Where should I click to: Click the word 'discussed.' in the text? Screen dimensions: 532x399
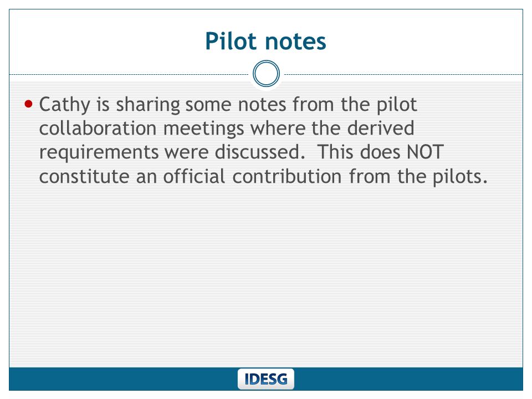click(260, 152)
